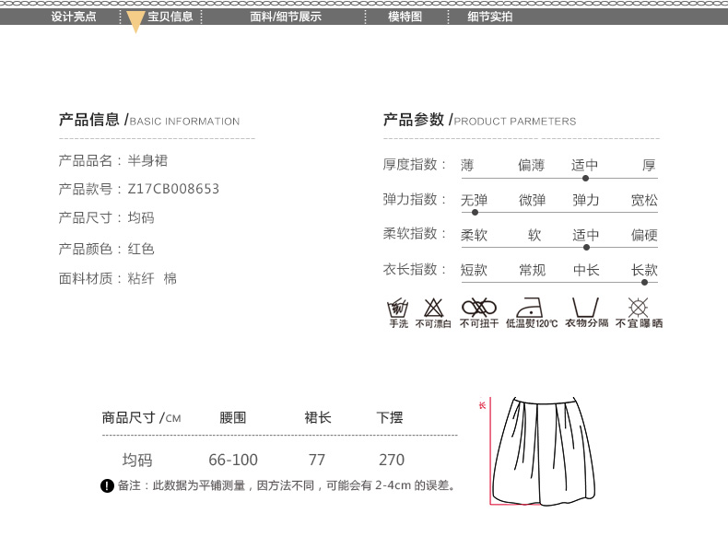Click the hand wash (手洗) care icon
The height and width of the screenshot is (560, 728).
click(397, 308)
